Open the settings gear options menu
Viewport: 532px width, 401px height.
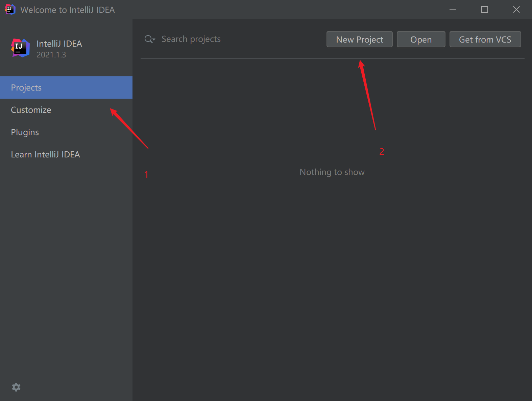pyautogui.click(x=16, y=387)
